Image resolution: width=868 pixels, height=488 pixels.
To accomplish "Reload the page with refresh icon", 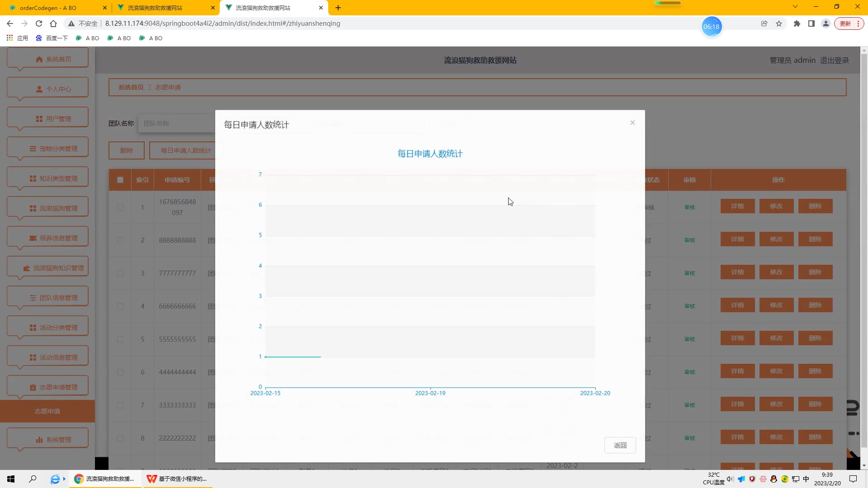I will pos(39,23).
